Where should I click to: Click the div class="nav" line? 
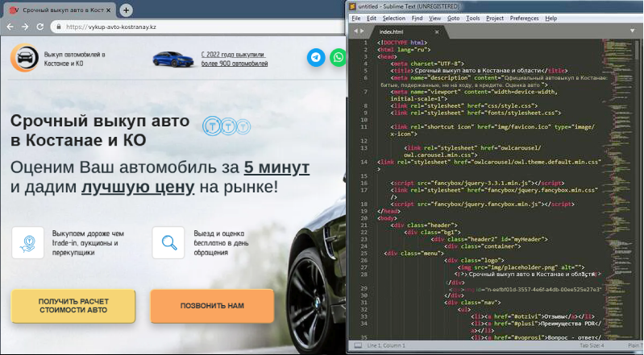coord(473,303)
